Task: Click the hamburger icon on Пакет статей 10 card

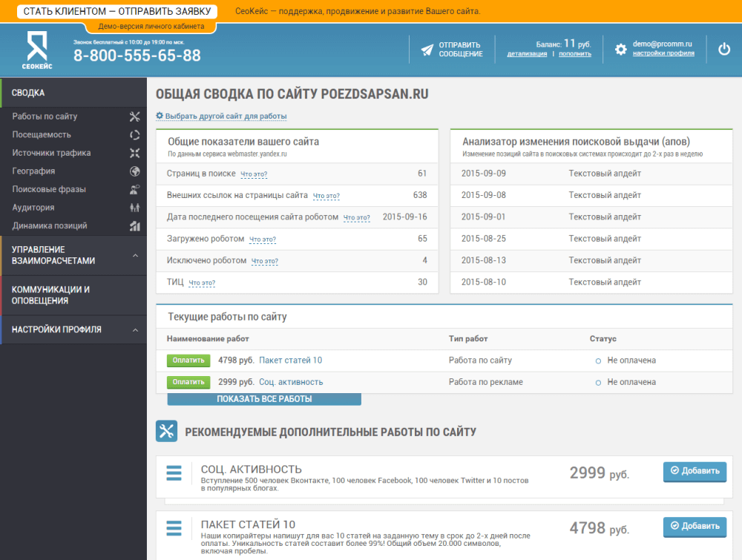Action: [x=174, y=528]
